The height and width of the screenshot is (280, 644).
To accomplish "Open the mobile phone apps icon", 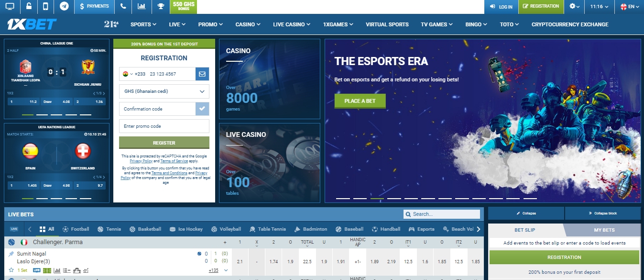I will 45,7.
